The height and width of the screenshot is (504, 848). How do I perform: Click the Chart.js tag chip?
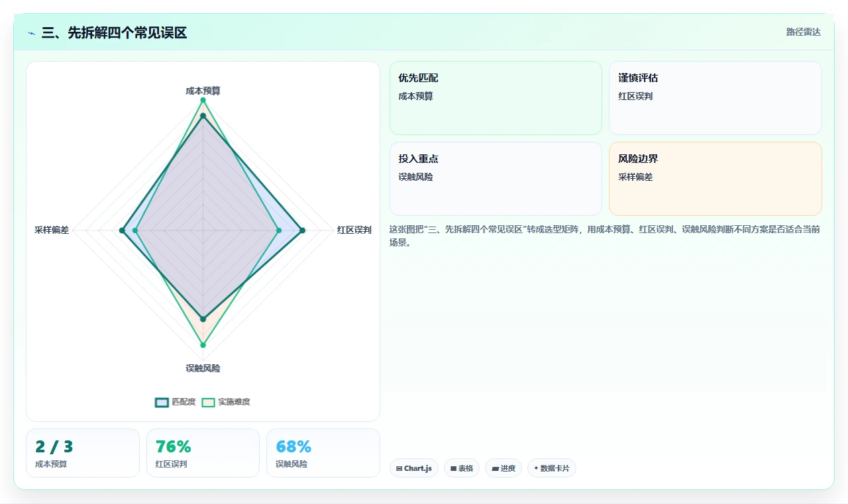(x=414, y=468)
